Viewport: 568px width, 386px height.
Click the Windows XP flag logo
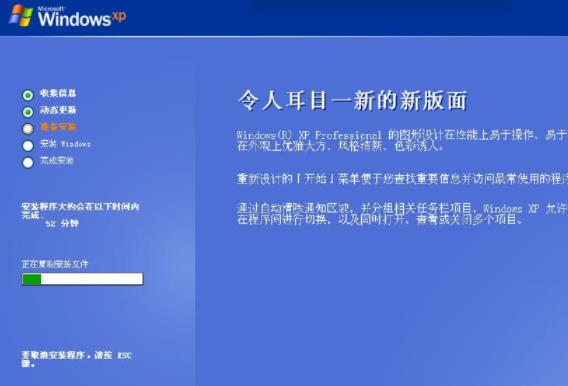(21, 16)
